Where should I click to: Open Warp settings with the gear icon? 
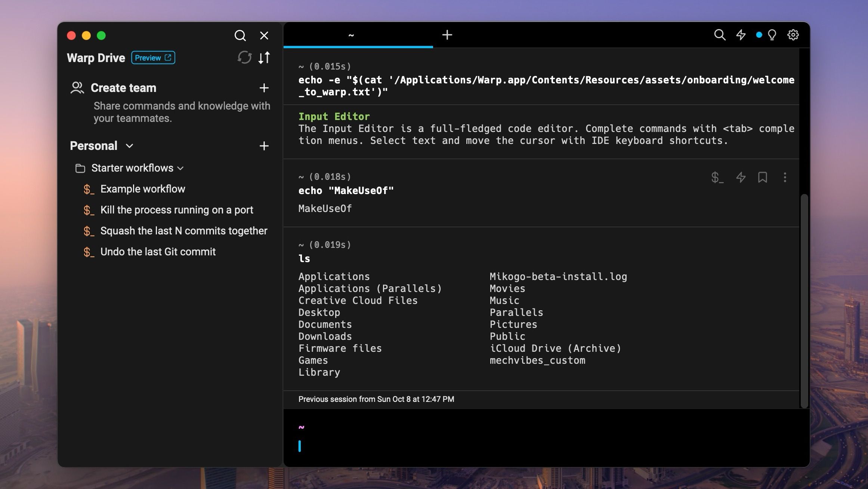click(x=793, y=34)
